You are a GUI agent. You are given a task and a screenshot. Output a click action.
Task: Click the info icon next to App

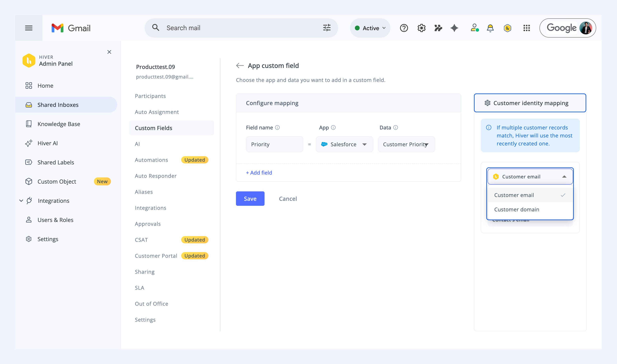click(333, 127)
